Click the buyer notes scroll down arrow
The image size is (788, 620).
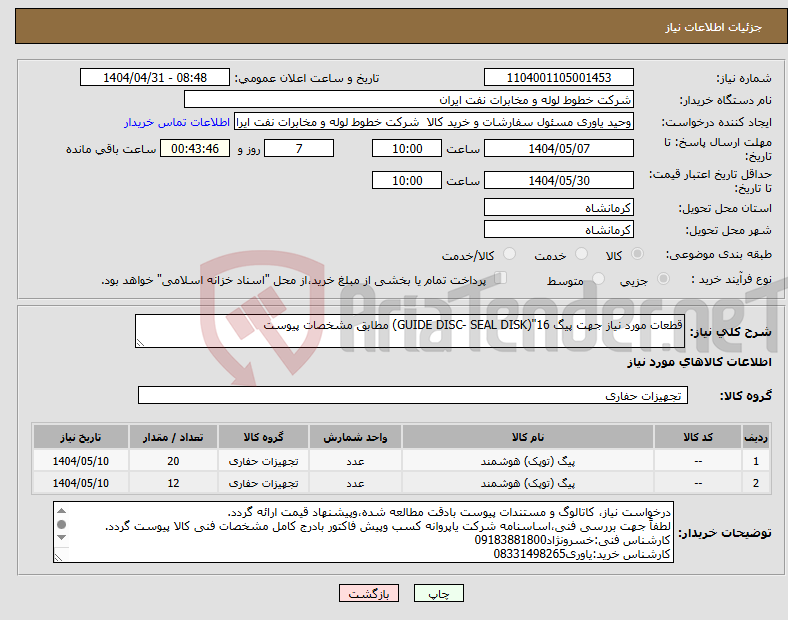(x=61, y=538)
